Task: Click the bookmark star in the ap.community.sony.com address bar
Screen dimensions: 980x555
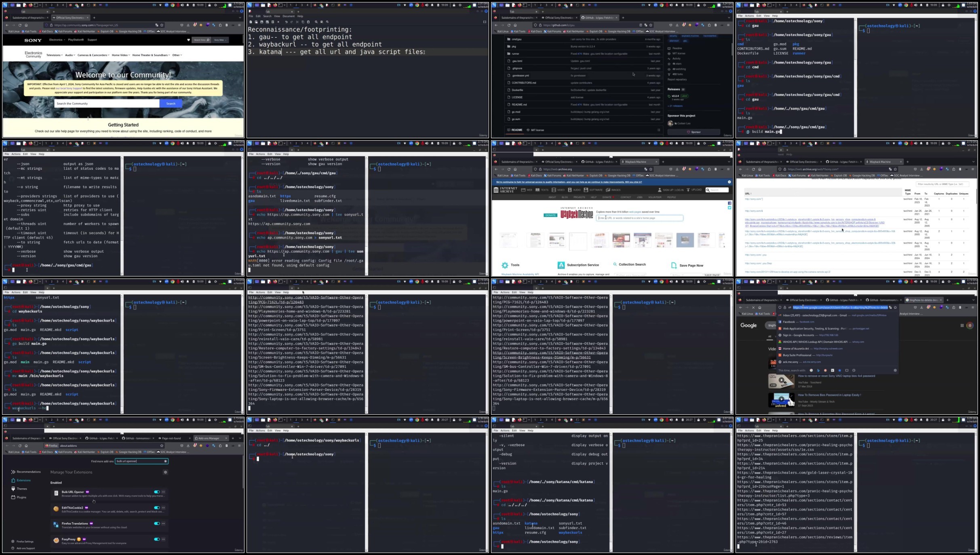Action: (x=162, y=25)
